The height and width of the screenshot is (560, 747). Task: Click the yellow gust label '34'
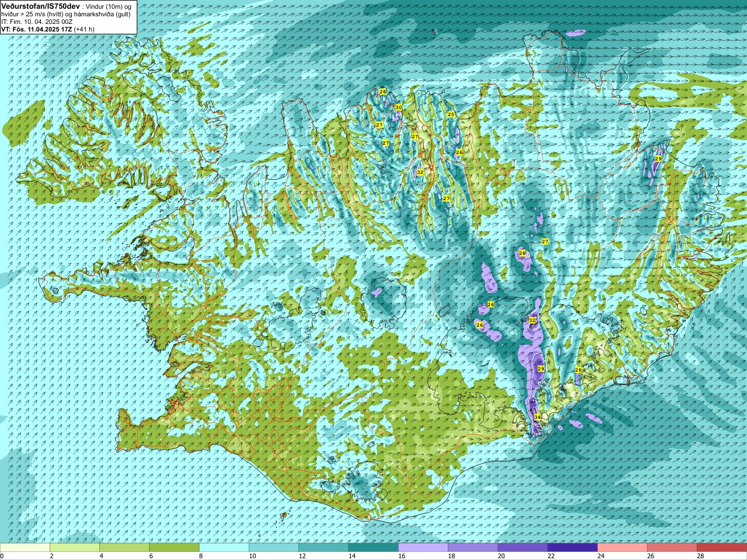pos(537,417)
